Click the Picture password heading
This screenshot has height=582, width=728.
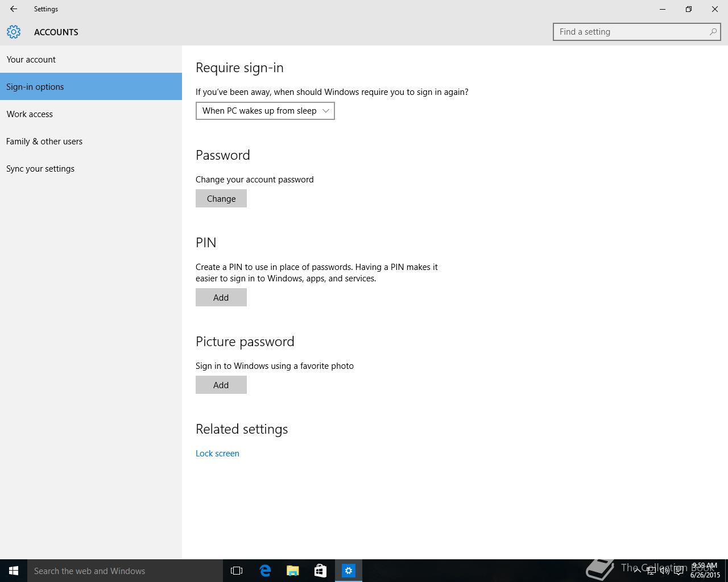[x=245, y=342]
